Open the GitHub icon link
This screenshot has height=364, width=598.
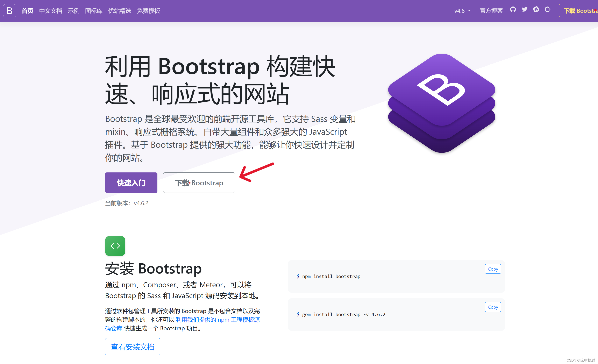click(513, 10)
